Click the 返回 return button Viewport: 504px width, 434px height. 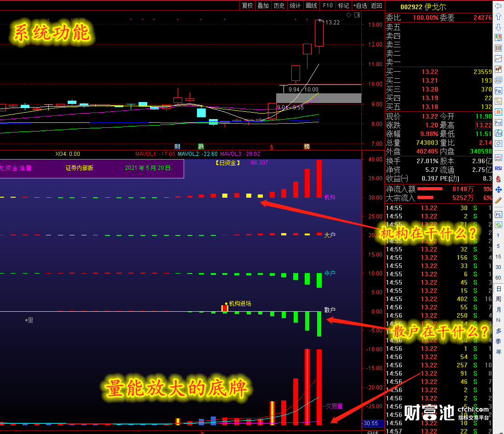coord(377,6)
